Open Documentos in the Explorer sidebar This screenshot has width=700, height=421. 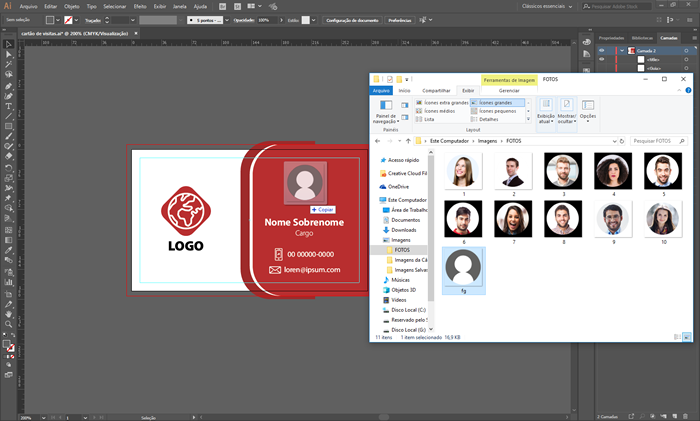click(405, 220)
